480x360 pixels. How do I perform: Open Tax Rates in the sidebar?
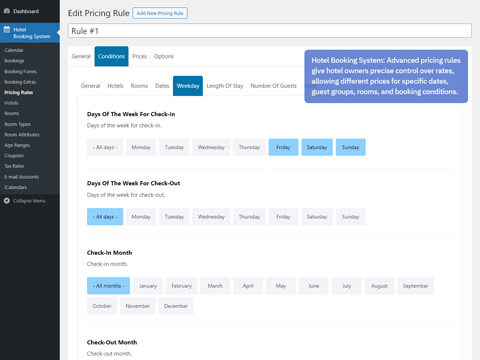click(14, 166)
